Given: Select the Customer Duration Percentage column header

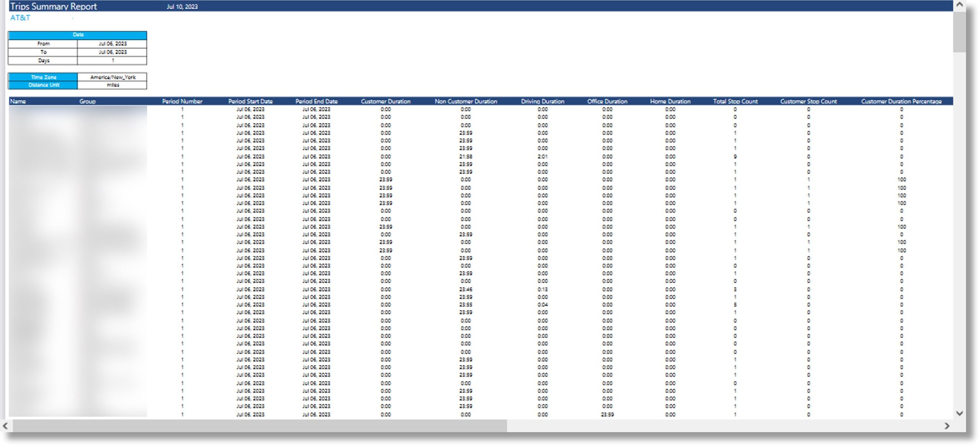Looking at the screenshot, I should click(x=901, y=102).
